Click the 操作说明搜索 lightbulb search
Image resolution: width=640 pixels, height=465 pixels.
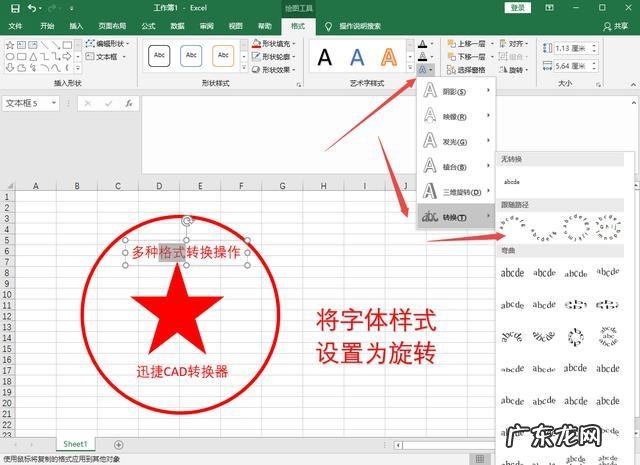[353, 26]
